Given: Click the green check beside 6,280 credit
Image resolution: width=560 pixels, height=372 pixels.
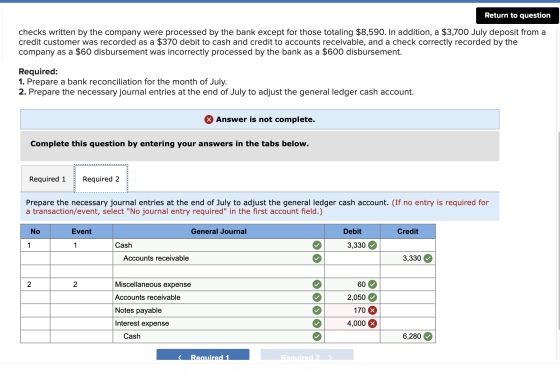Looking at the screenshot, I should tap(428, 336).
